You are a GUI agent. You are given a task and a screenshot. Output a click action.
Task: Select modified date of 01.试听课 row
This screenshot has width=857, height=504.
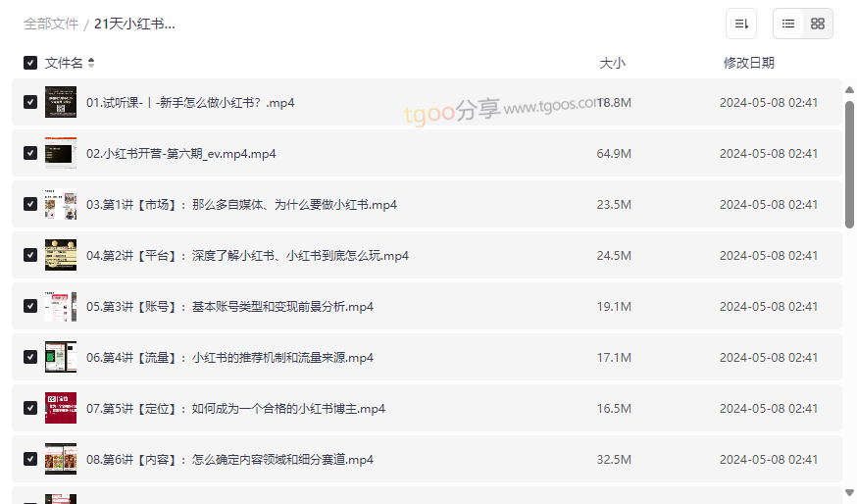click(769, 103)
